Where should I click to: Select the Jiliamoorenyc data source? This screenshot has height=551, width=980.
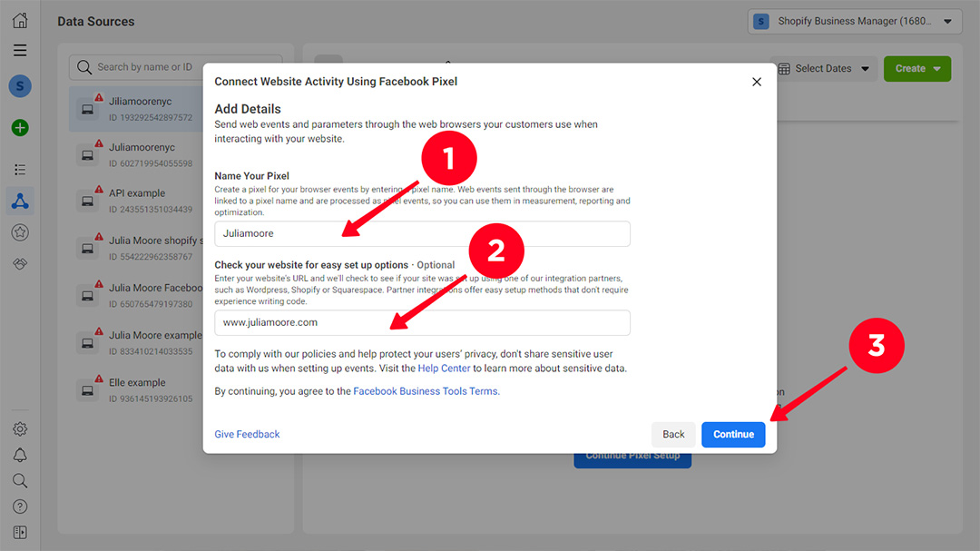tap(136, 109)
